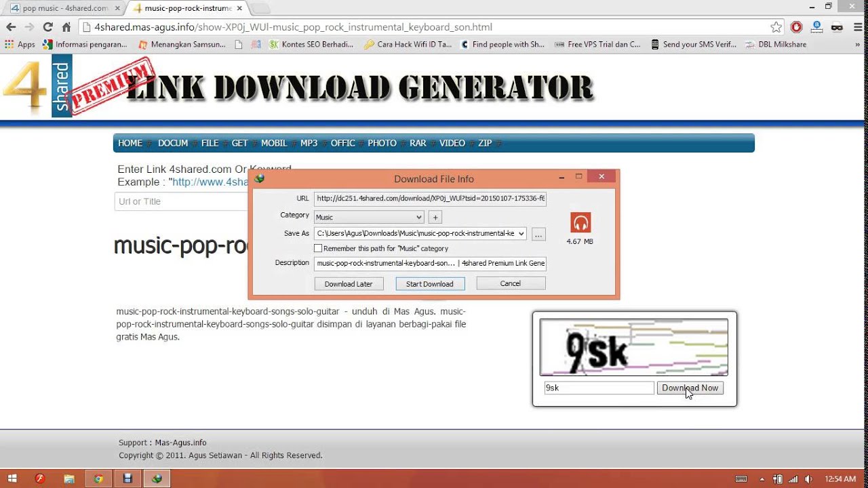This screenshot has height=488, width=868.
Task: Click the IDM globe icon in dialog title bar
Action: [x=259, y=178]
